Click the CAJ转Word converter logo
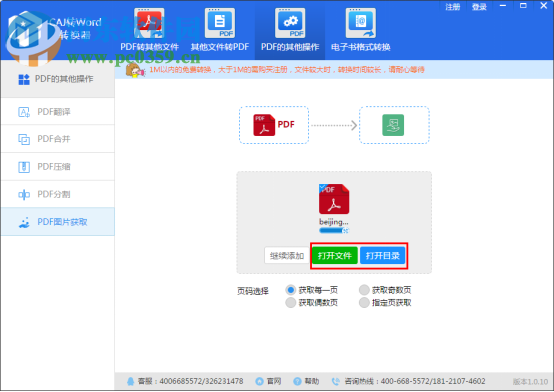Screen dimensions: 554x392 point(34,38)
